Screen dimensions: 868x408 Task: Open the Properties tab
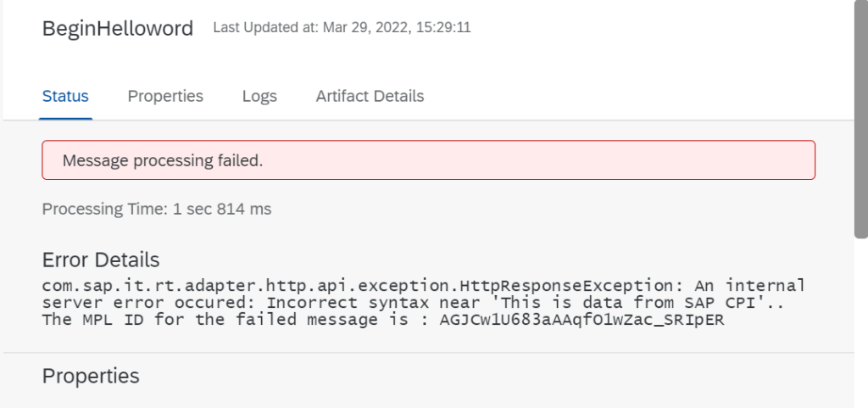click(165, 96)
